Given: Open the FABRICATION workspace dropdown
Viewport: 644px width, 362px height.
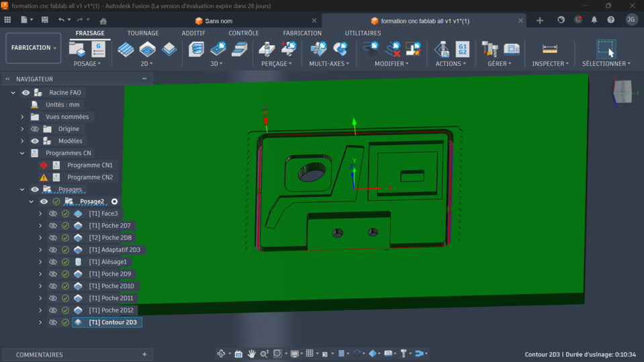Looking at the screenshot, I should coord(34,48).
